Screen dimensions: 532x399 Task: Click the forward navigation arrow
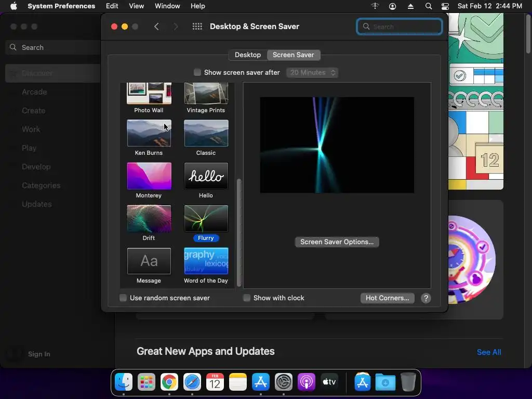(x=176, y=26)
